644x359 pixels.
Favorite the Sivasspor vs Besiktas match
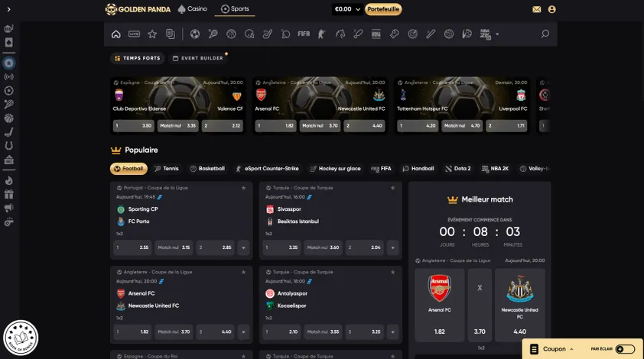click(392, 188)
